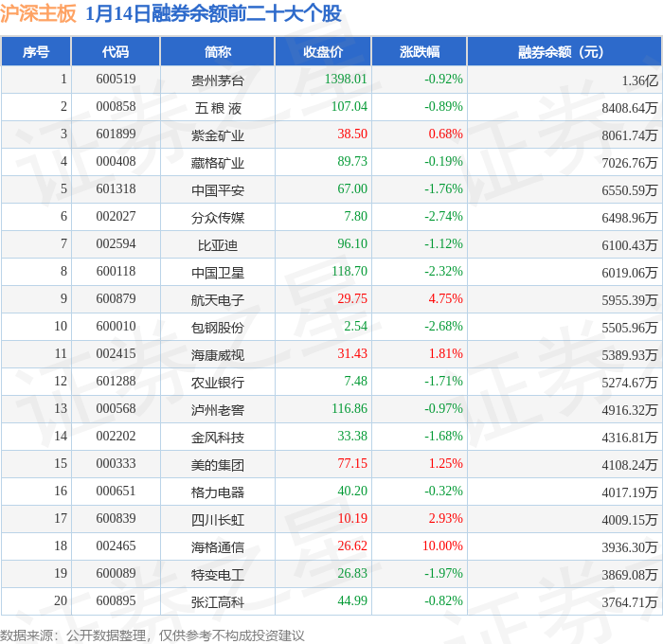Select the stock name 张江高科
The width and height of the screenshot is (663, 644).
[217, 602]
